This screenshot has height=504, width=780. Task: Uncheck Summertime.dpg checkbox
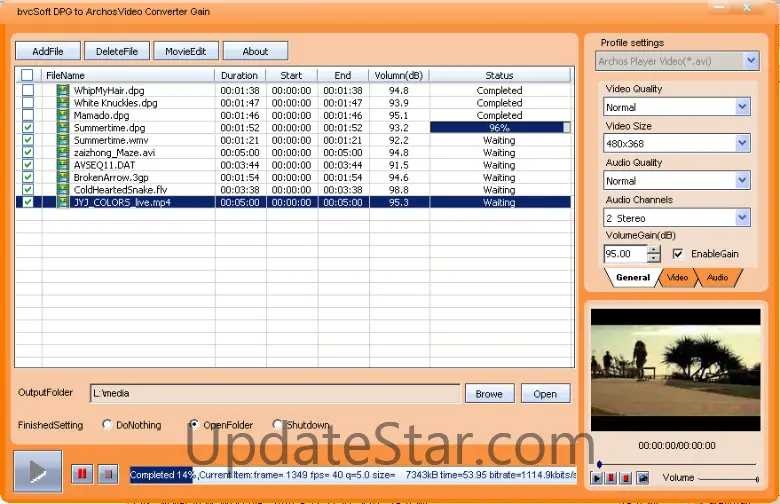pyautogui.click(x=28, y=127)
